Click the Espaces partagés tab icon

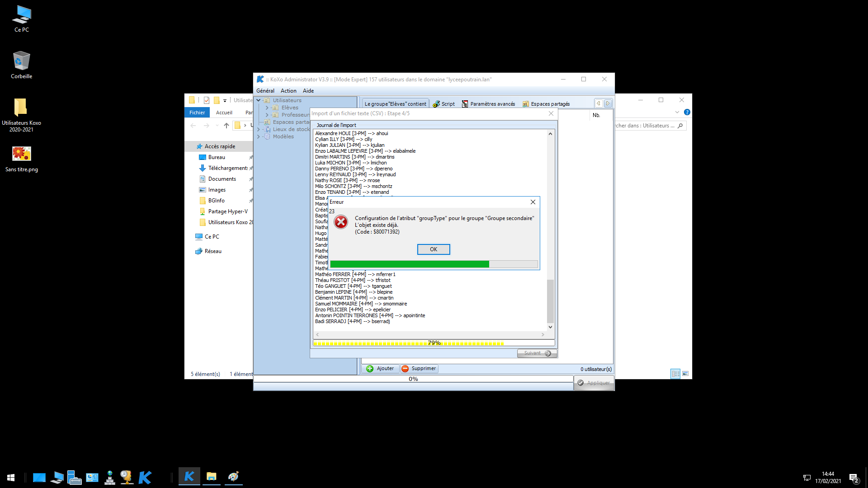(x=526, y=104)
